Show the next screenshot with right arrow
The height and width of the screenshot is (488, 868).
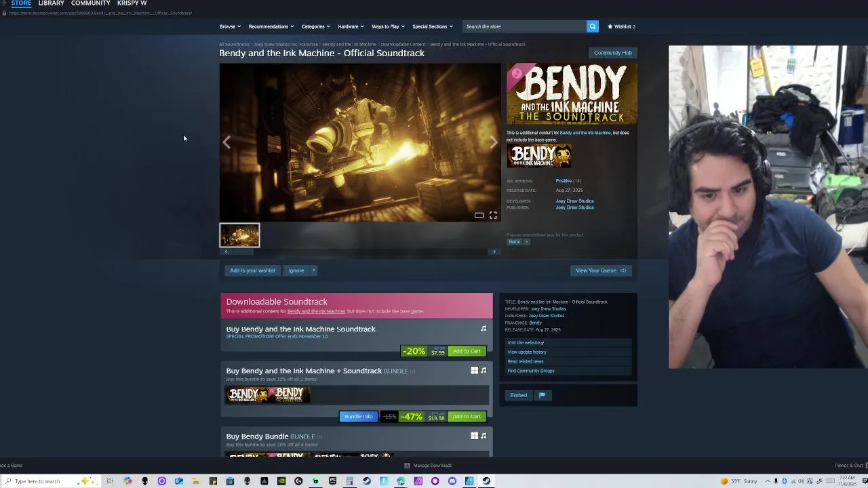pyautogui.click(x=494, y=142)
